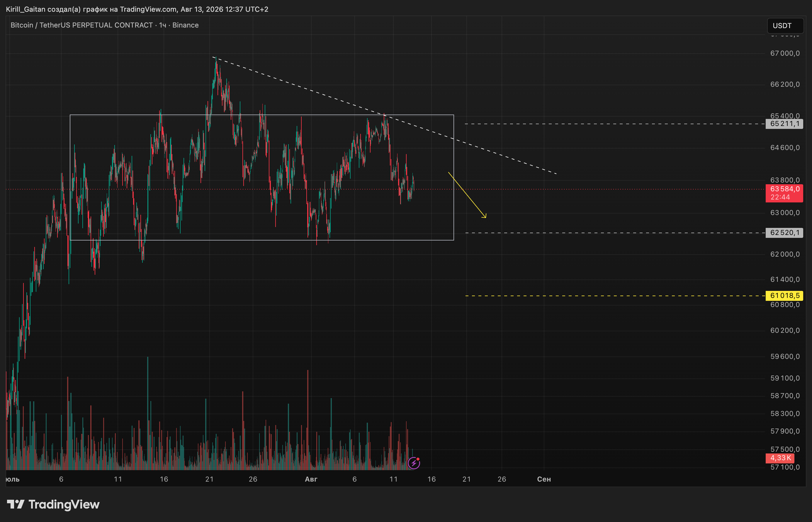The width and height of the screenshot is (812, 522).
Task: Select the yellow dashed horizontal line
Action: [615, 296]
